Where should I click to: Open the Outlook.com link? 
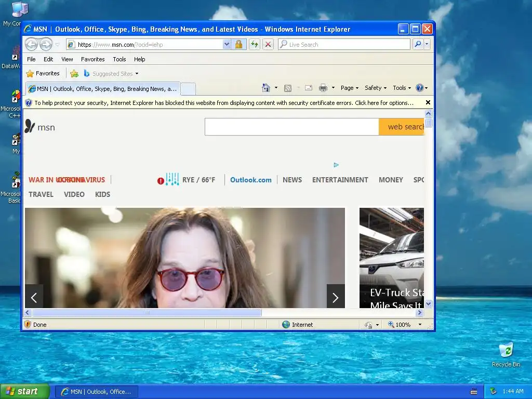pos(251,180)
